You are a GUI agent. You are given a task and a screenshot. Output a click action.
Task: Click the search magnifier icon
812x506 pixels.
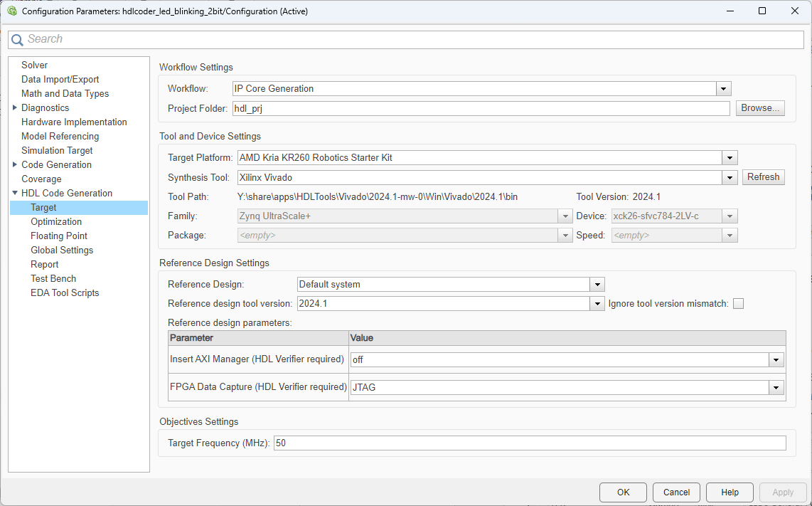(x=17, y=40)
